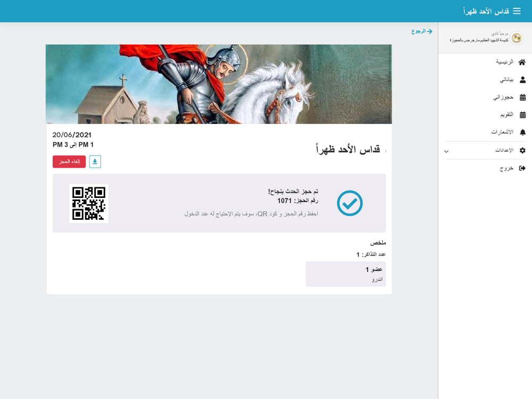The width and height of the screenshot is (532, 399).
Task: Click the church name text in sidebar
Action: click(x=479, y=40)
